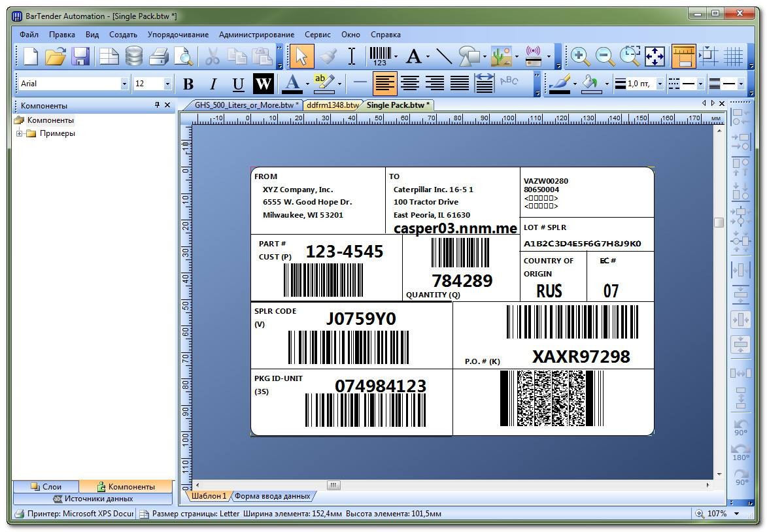Open the Форма ввода данных sheet tab

pyautogui.click(x=272, y=496)
